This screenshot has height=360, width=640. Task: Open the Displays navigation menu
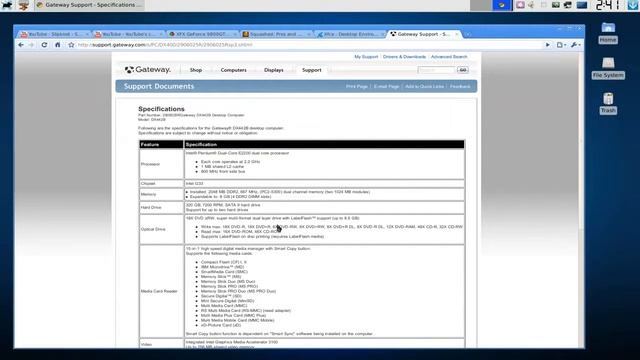click(x=273, y=70)
